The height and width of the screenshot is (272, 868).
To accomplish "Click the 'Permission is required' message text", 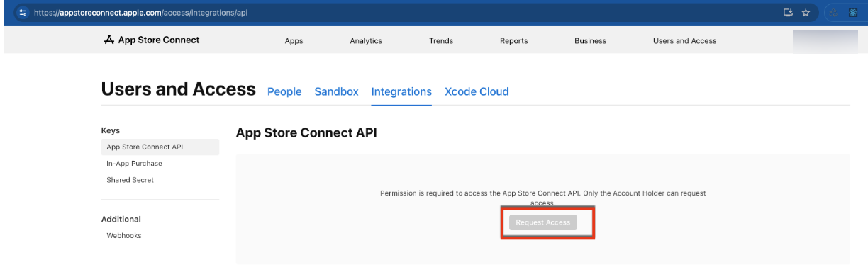I will (x=543, y=198).
